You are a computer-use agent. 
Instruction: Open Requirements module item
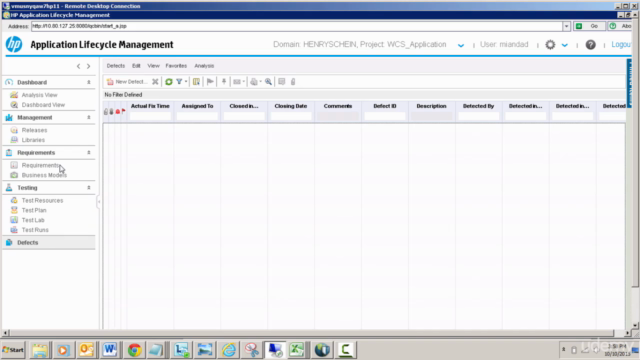pos(40,165)
